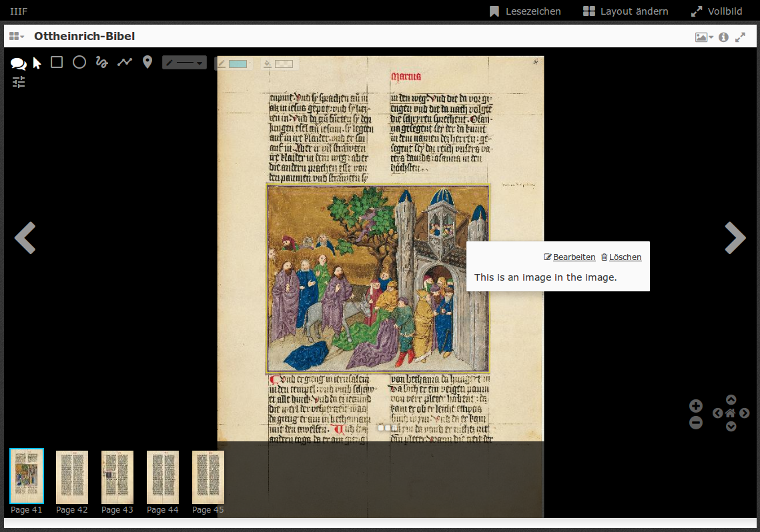Open the window view layout dropdown
760x532 pixels.
click(x=17, y=36)
